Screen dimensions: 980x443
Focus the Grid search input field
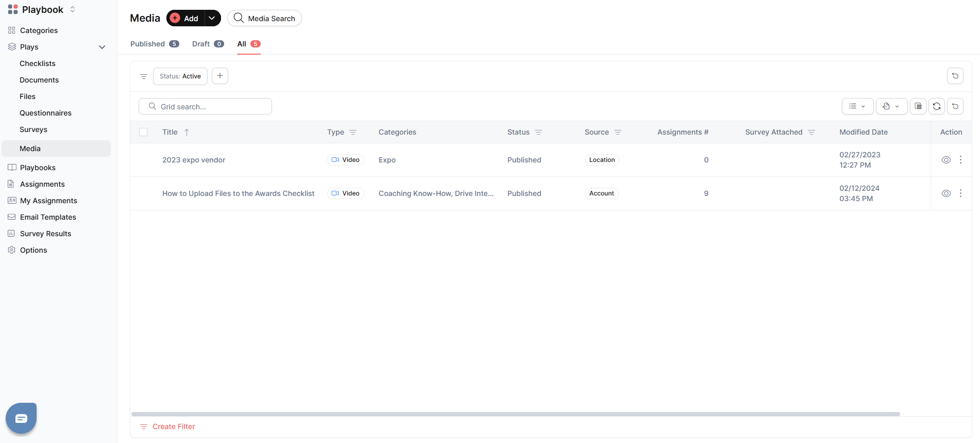coord(205,106)
